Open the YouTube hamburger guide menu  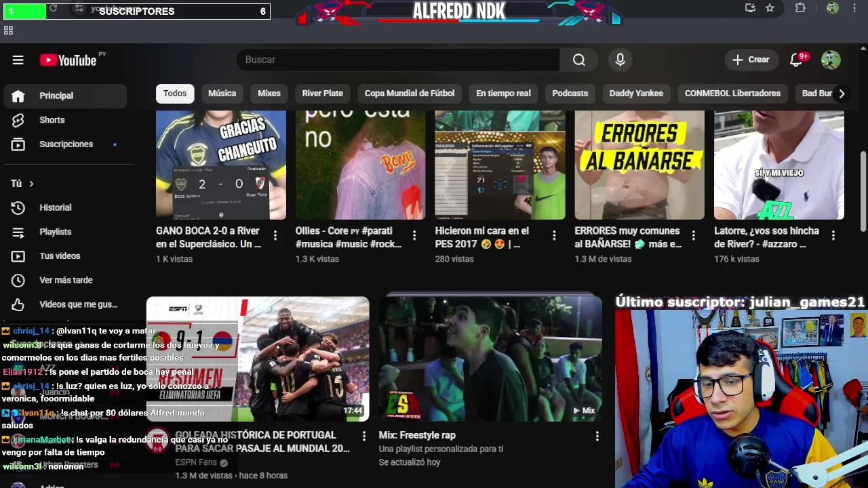pos(18,60)
